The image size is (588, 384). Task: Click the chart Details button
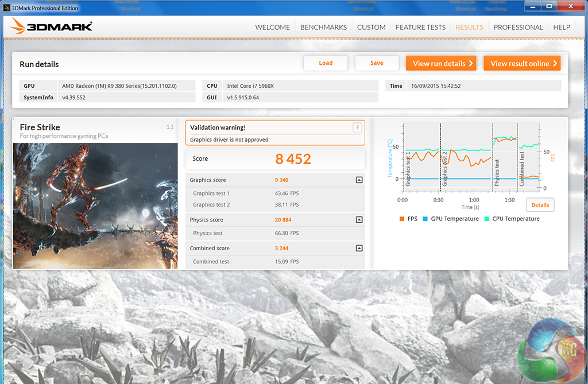click(x=540, y=205)
